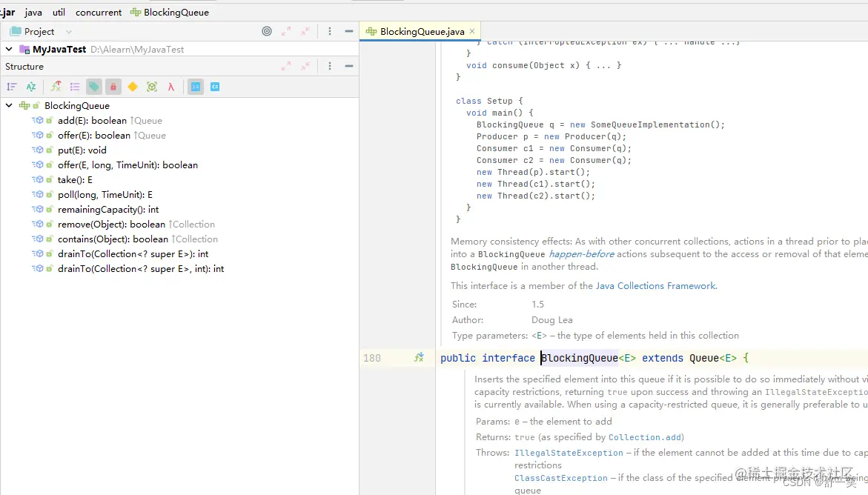The image size is (868, 495).
Task: Click the concurrent breadcrumb
Action: click(x=99, y=12)
